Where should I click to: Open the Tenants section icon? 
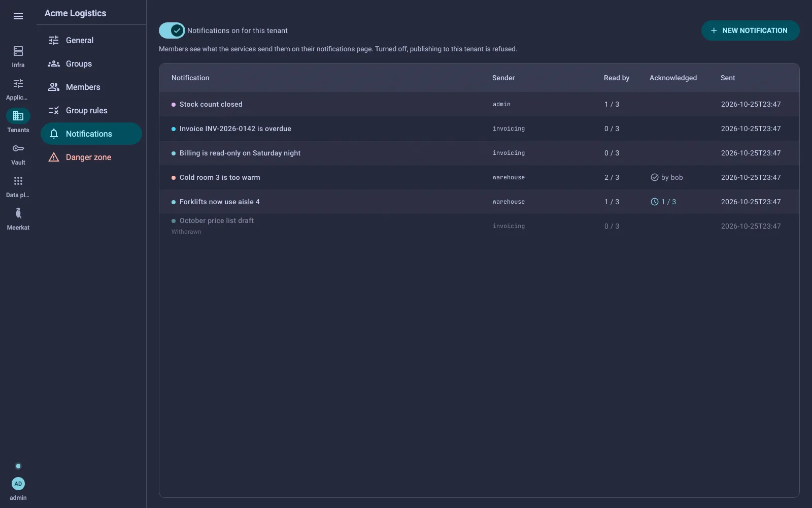pyautogui.click(x=18, y=116)
